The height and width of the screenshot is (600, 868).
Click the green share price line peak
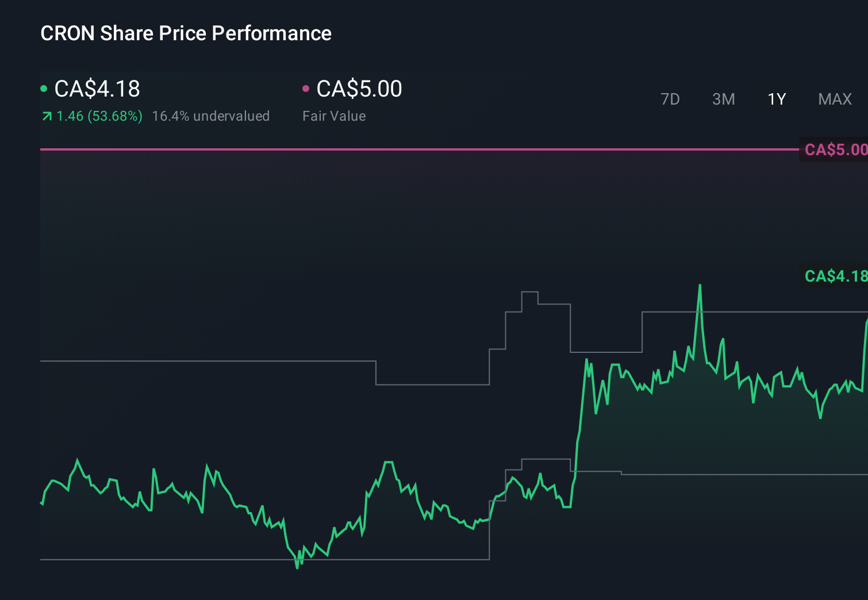[700, 285]
